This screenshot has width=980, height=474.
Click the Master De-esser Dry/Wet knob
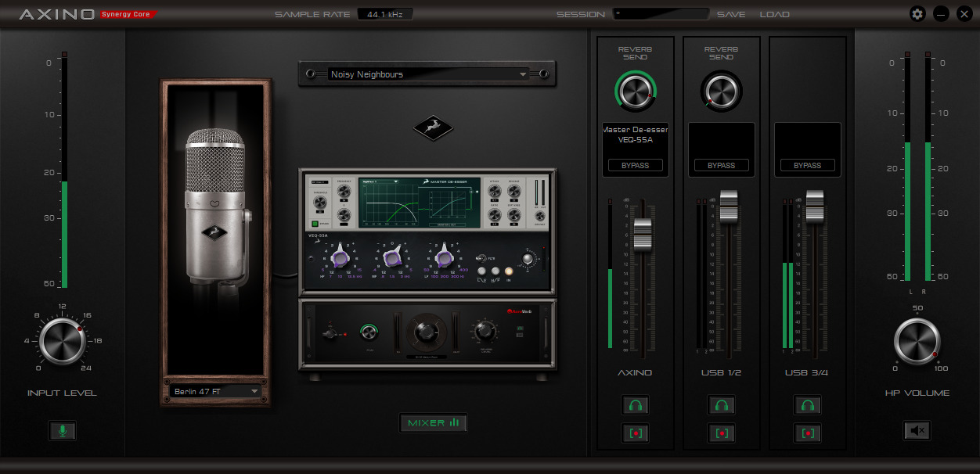[540, 216]
